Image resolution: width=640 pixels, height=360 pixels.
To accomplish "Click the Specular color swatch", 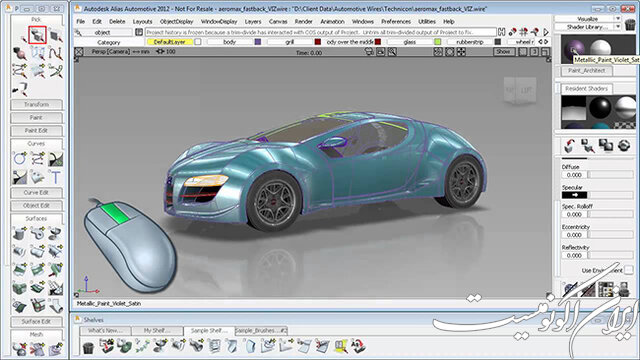I will (x=574, y=195).
